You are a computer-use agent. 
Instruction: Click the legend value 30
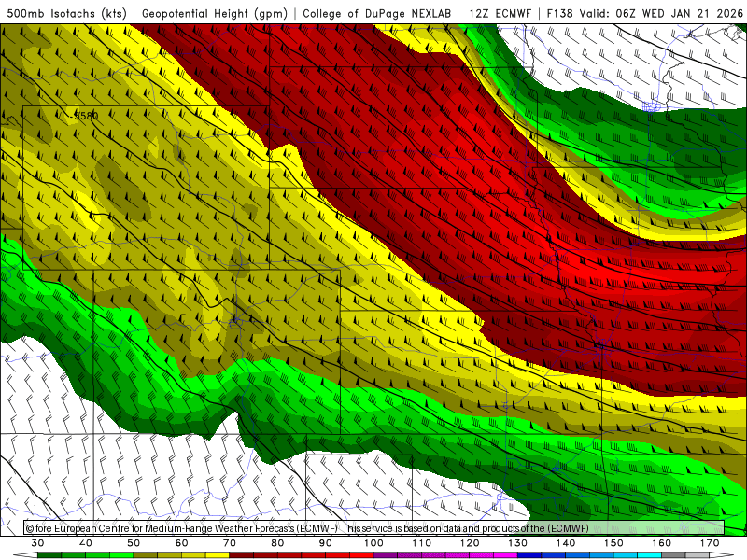37,543
